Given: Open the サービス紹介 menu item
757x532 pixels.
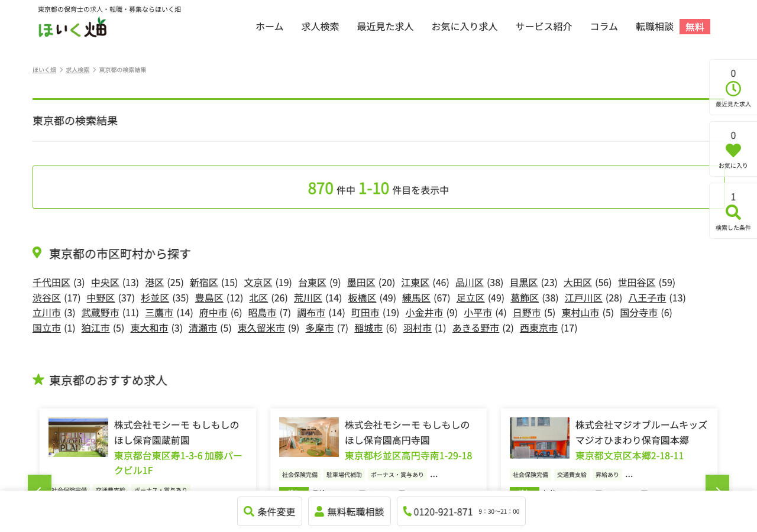Looking at the screenshot, I should point(544,27).
